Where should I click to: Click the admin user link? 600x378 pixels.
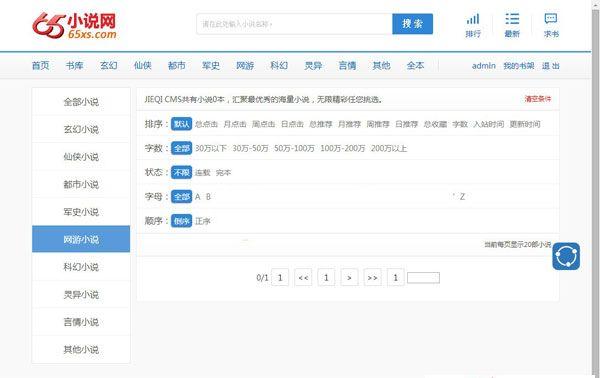484,66
